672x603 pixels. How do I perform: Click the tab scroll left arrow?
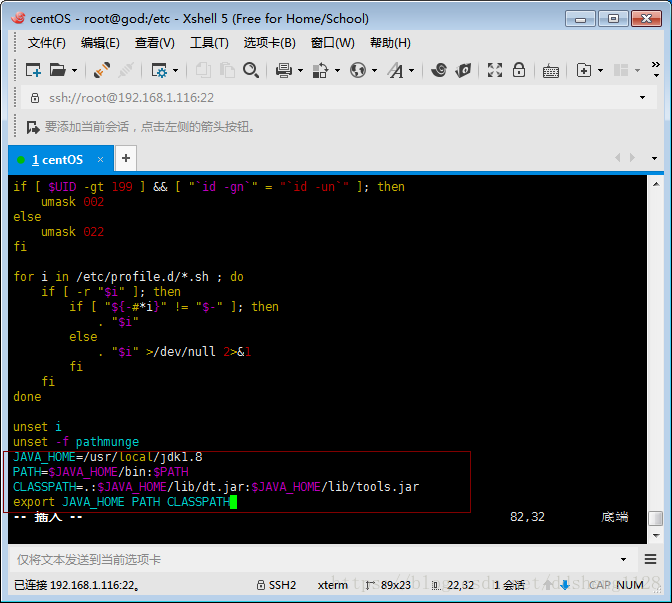click(x=618, y=158)
